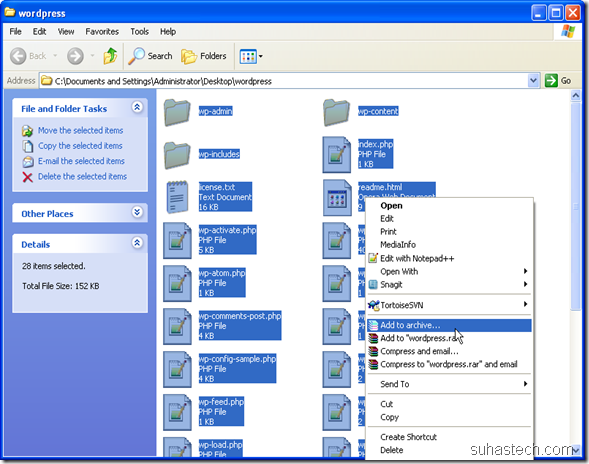Select the wp-admin folder icon
The image size is (589, 464).
177,112
